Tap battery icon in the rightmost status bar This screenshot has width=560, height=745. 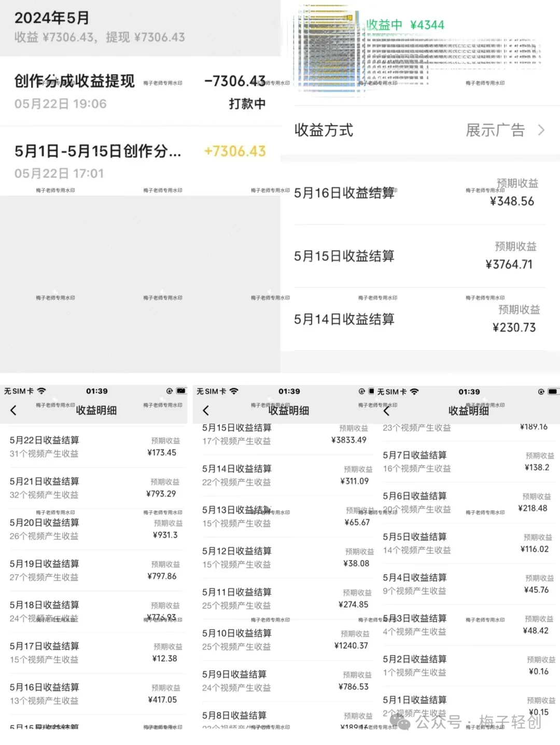553,391
